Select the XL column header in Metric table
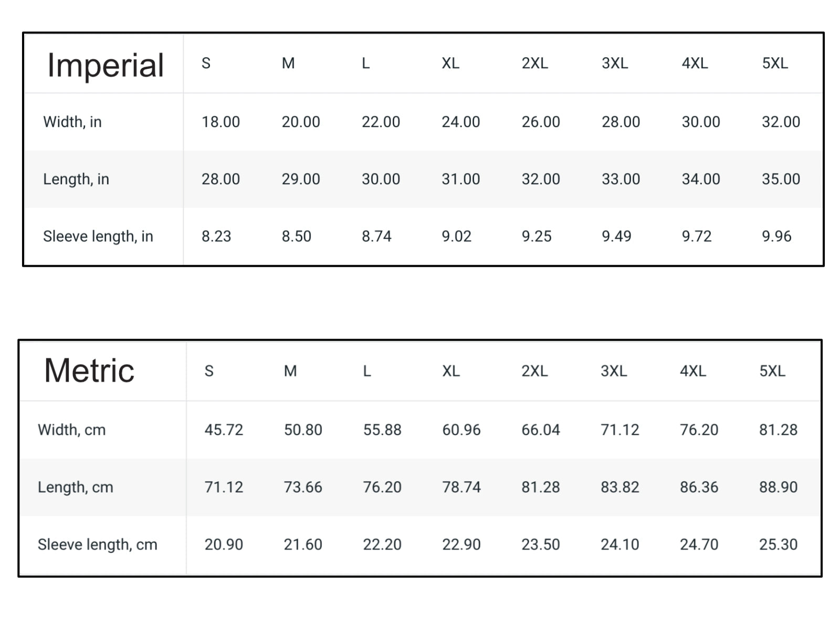 450,371
